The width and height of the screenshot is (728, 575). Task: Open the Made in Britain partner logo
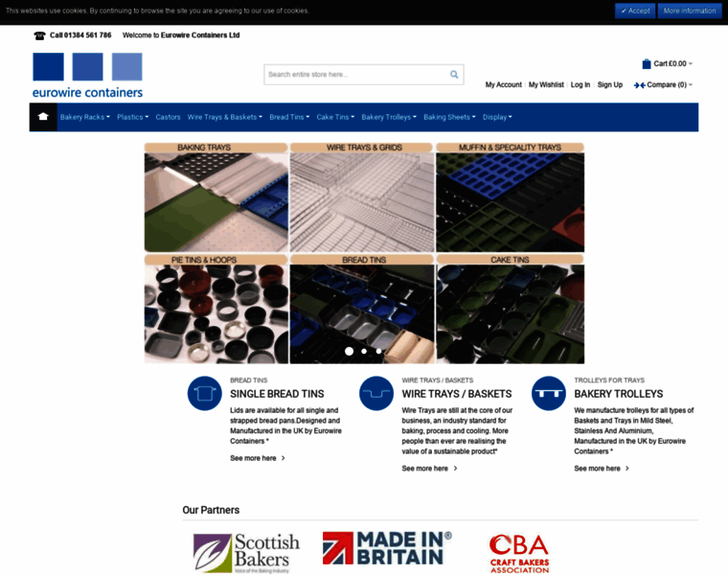click(387, 548)
